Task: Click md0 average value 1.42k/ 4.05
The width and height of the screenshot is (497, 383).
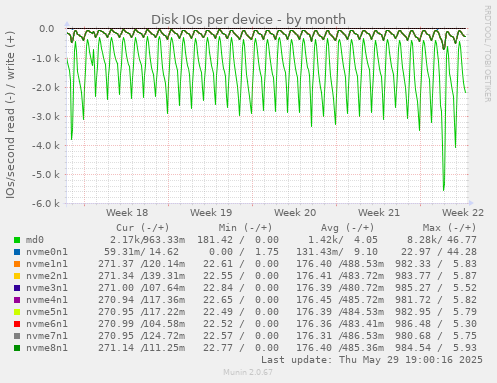Action: click(343, 240)
